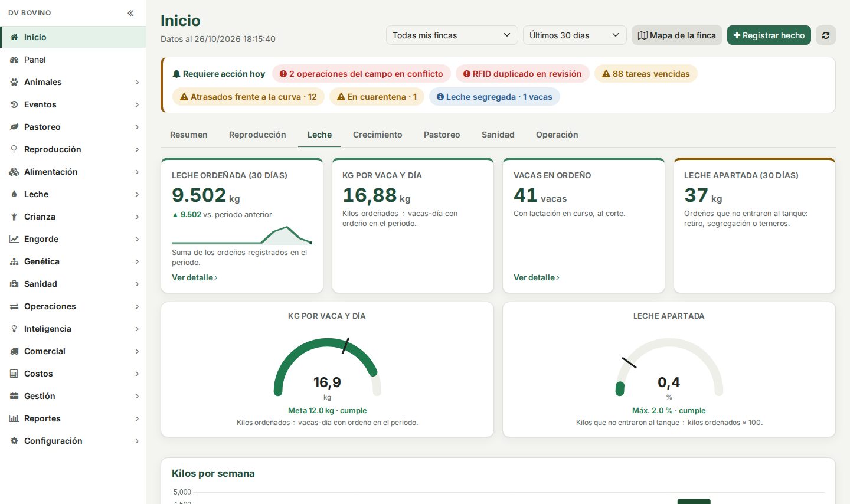This screenshot has height=504, width=850.
Task: Click the Inteligencia lightbulb icon
Action: tap(14, 329)
